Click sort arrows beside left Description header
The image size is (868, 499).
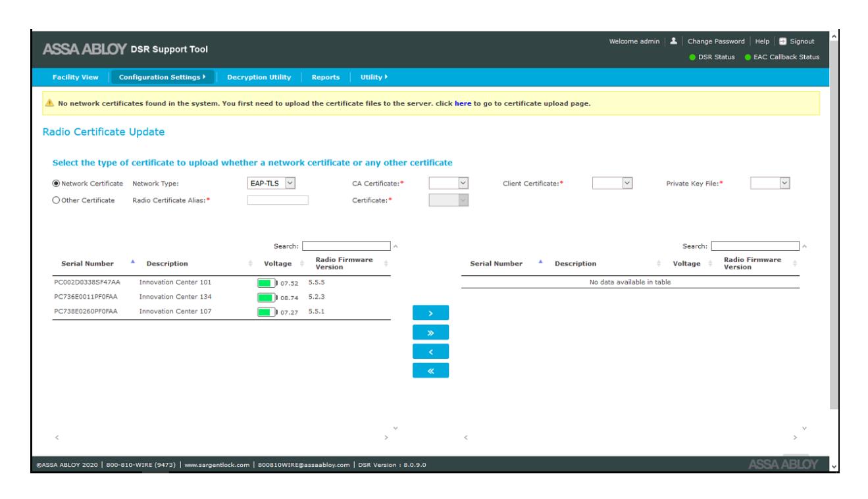[249, 264]
